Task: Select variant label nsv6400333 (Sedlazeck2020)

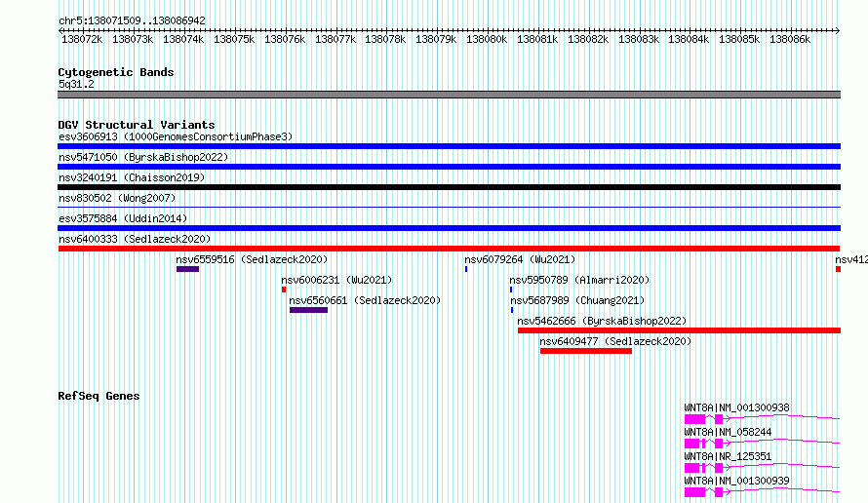Action: click(x=135, y=239)
